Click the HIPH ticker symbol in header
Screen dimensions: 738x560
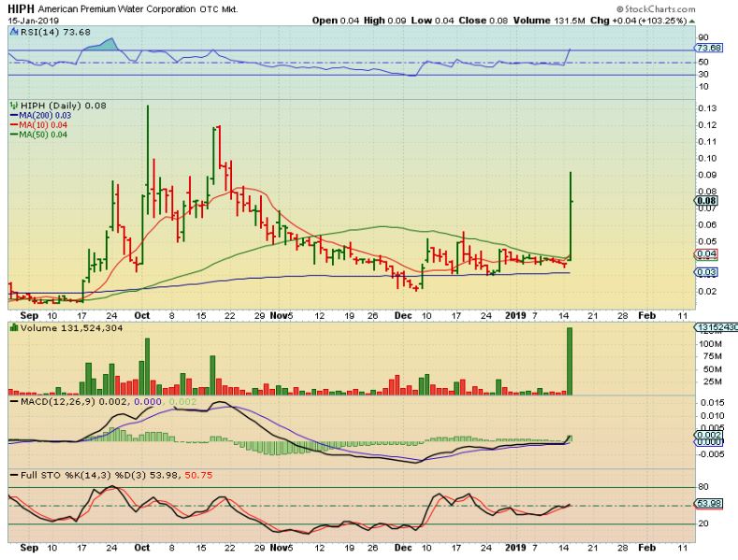pos(22,9)
